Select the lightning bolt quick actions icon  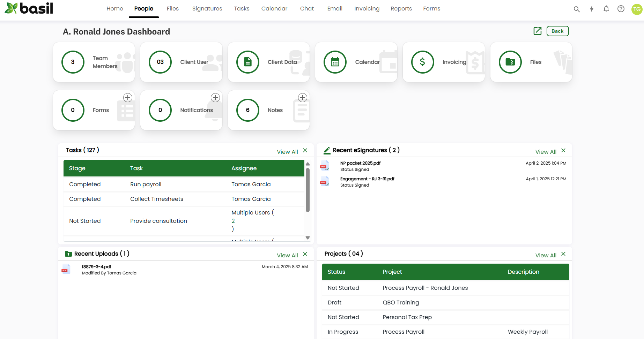(592, 9)
